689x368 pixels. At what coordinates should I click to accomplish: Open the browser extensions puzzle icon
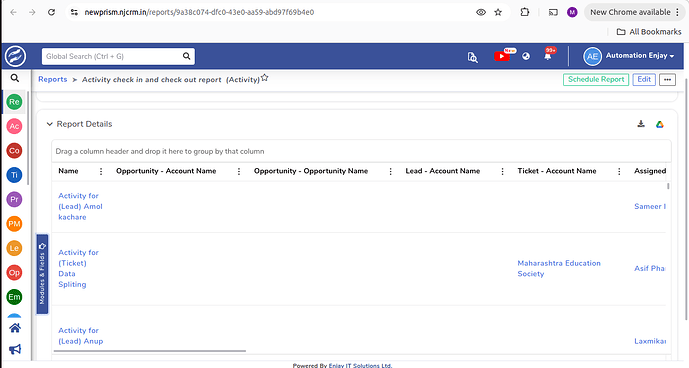click(525, 12)
